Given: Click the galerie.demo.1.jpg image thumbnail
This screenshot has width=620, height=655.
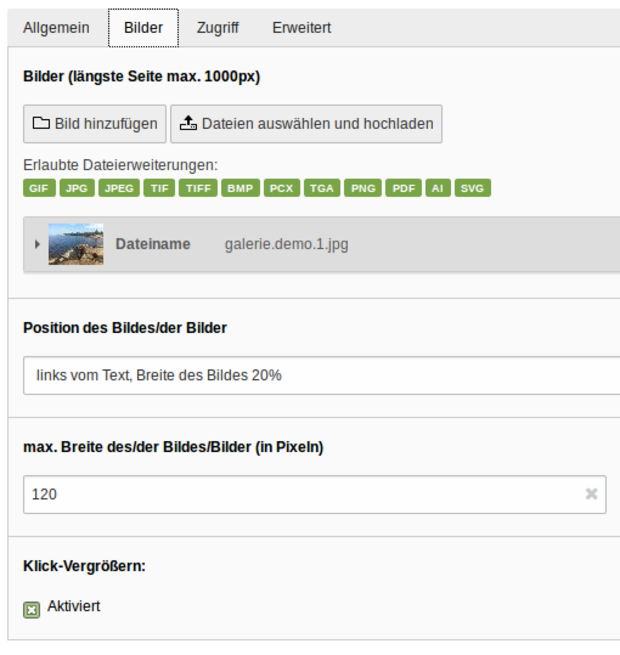Looking at the screenshot, I should tap(76, 244).
